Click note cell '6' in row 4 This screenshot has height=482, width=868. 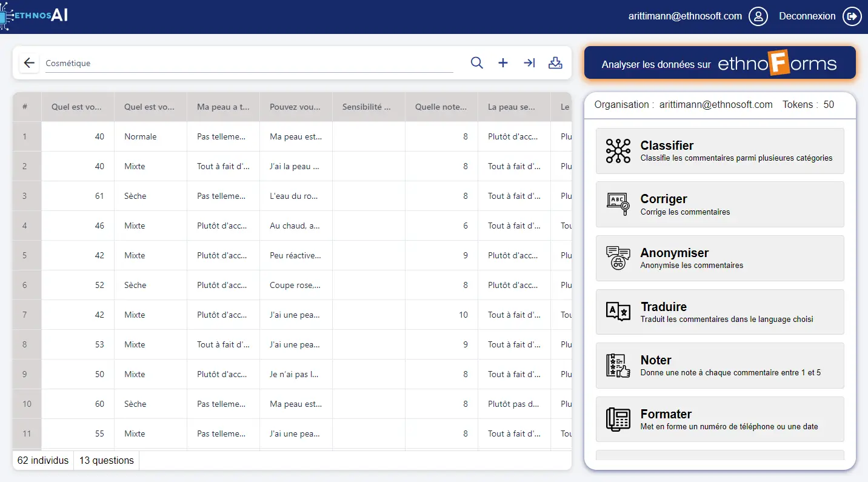[x=441, y=226]
